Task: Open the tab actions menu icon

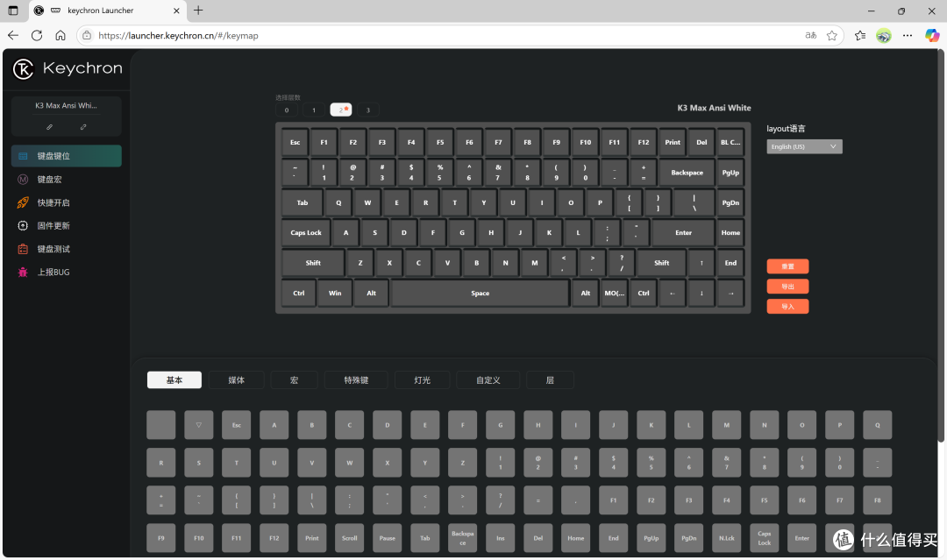Action: (12, 11)
